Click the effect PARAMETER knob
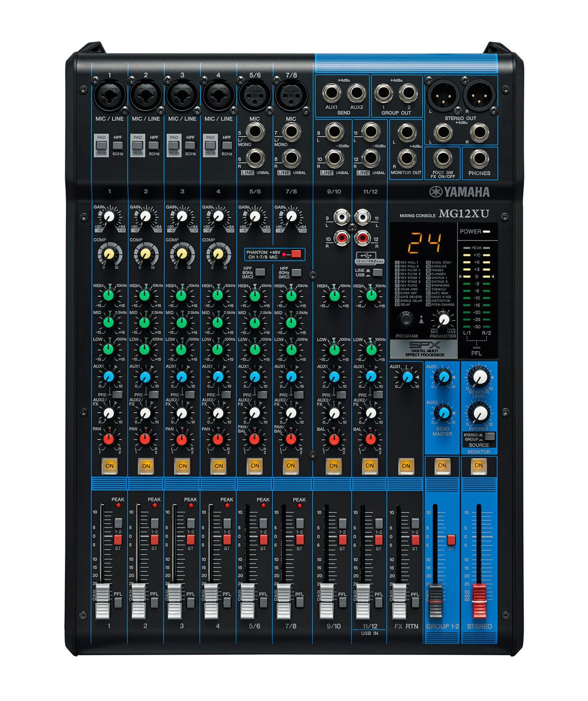 [x=444, y=319]
